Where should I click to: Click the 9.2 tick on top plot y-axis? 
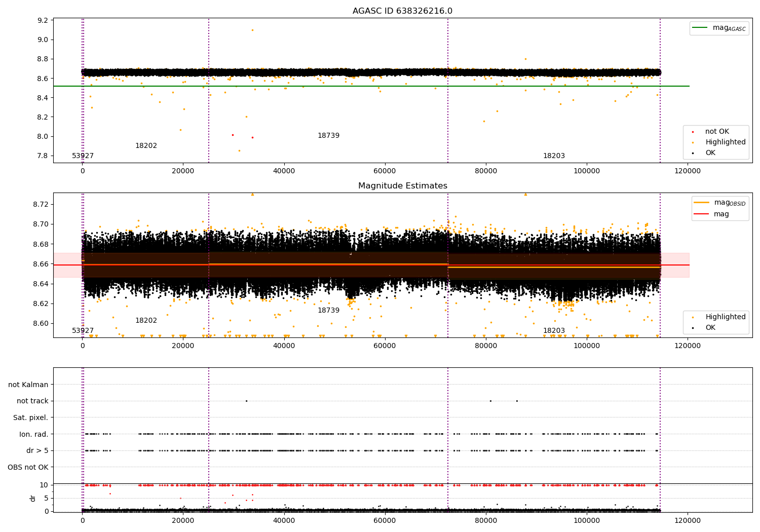43,20
